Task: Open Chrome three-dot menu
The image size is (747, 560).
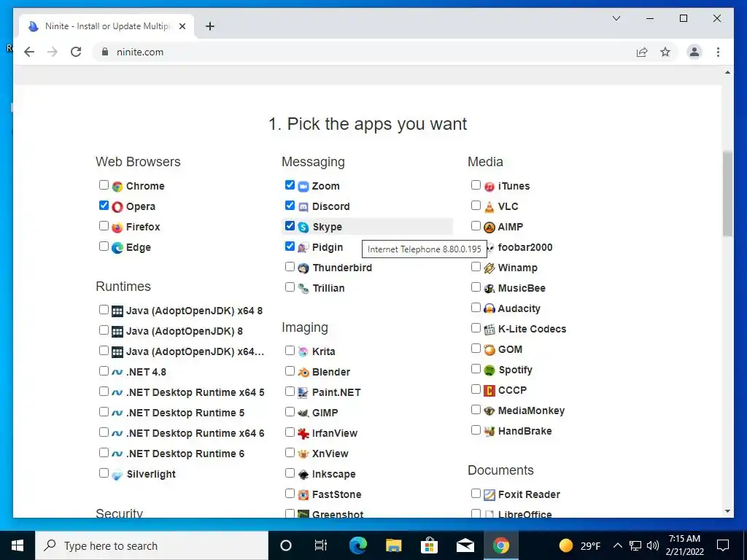Action: pos(718,52)
